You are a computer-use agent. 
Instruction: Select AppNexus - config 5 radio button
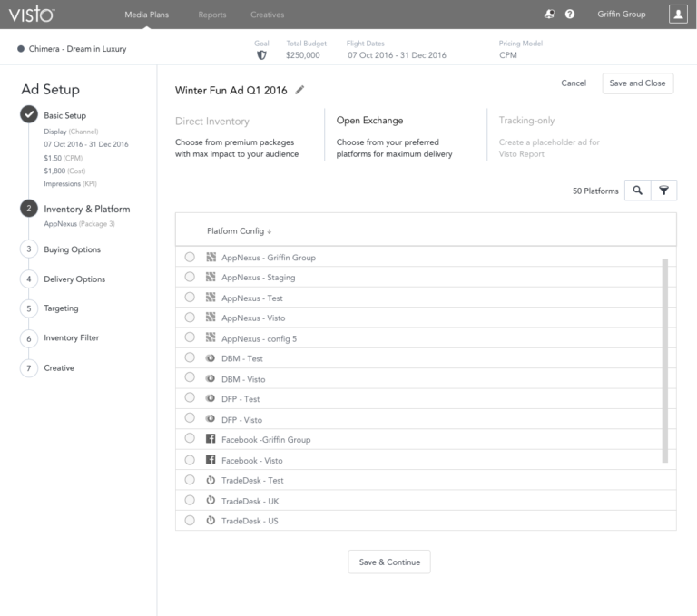190,337
